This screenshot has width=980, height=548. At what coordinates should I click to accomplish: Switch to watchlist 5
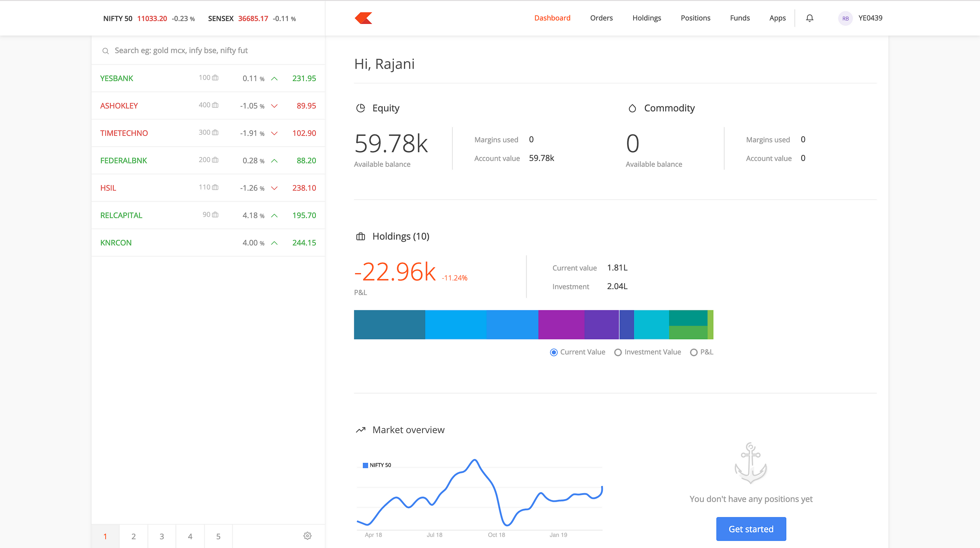(x=218, y=536)
